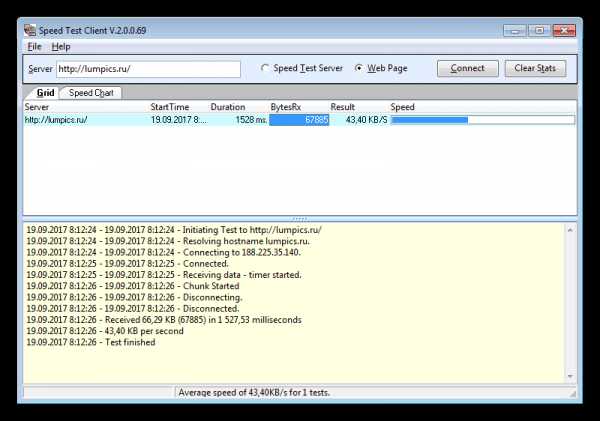This screenshot has width=600, height=421.
Task: Click the Duration column header
Action: [228, 107]
